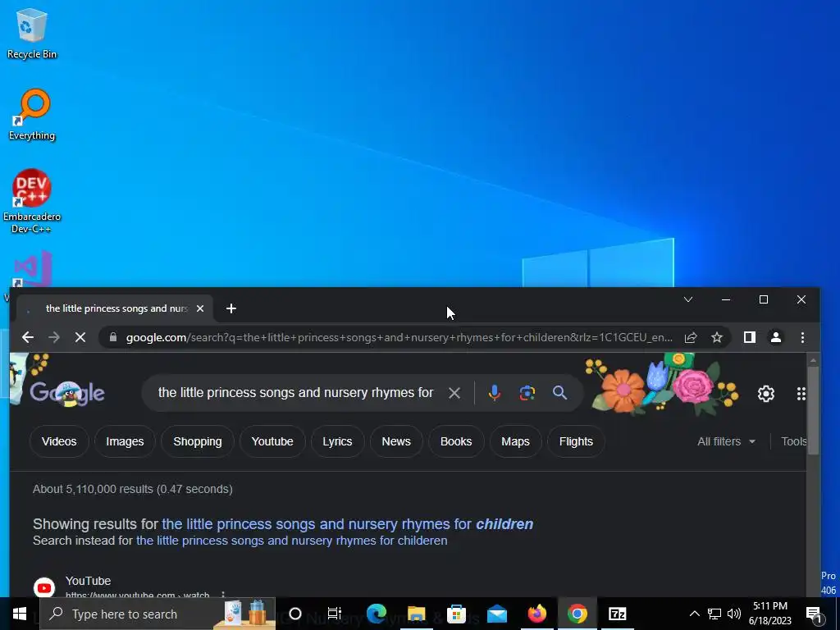Open the Windows Start menu

coord(20,614)
